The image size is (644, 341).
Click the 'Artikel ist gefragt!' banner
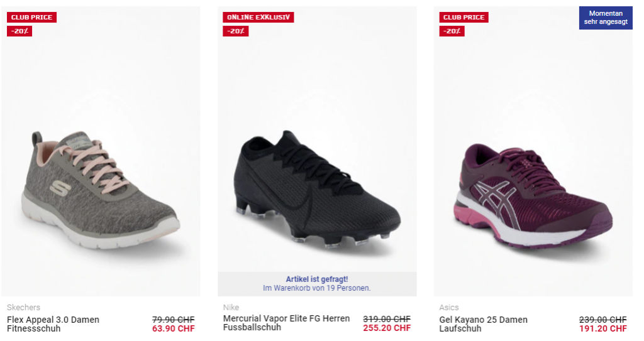tap(317, 284)
